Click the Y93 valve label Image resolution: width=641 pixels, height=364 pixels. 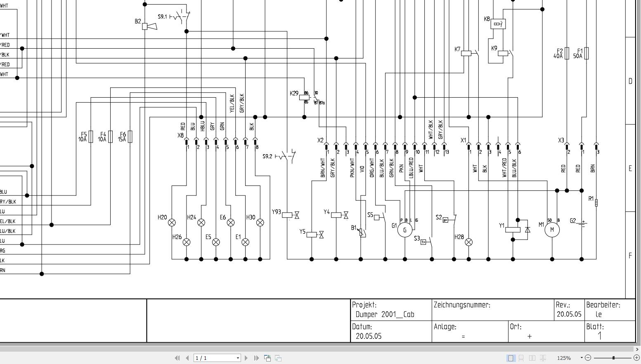pos(276,212)
